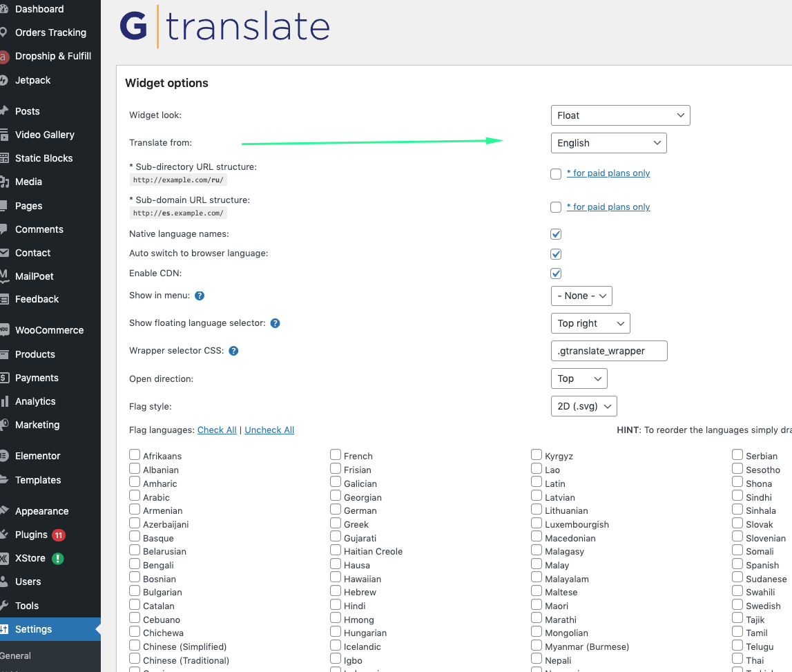Open the Show in menu dropdown
792x672 pixels.
coord(581,296)
